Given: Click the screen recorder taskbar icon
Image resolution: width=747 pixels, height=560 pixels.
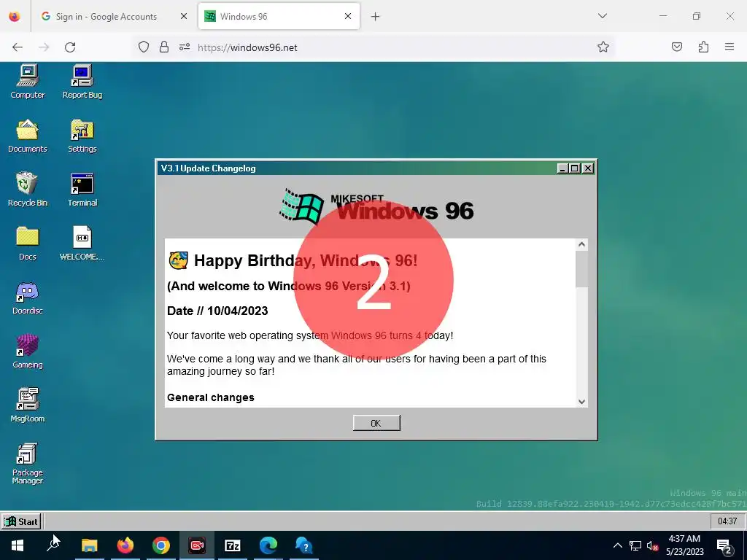Looking at the screenshot, I should pyautogui.click(x=197, y=545).
